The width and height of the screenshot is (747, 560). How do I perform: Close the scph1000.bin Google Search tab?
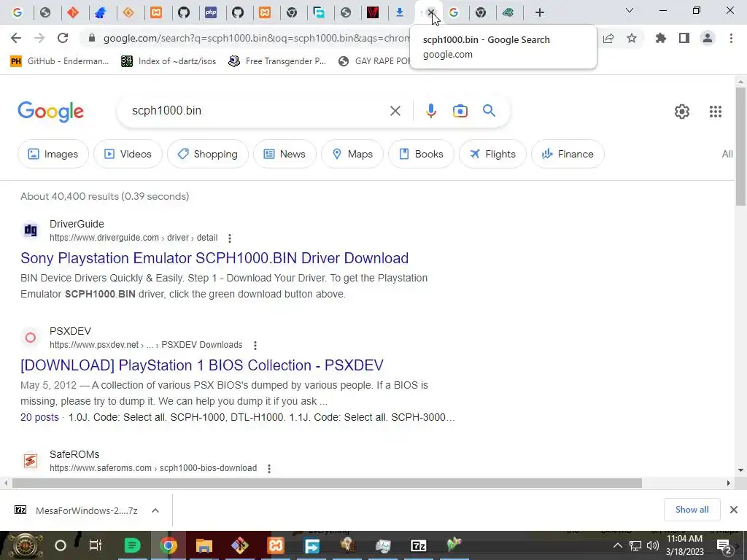click(x=430, y=12)
